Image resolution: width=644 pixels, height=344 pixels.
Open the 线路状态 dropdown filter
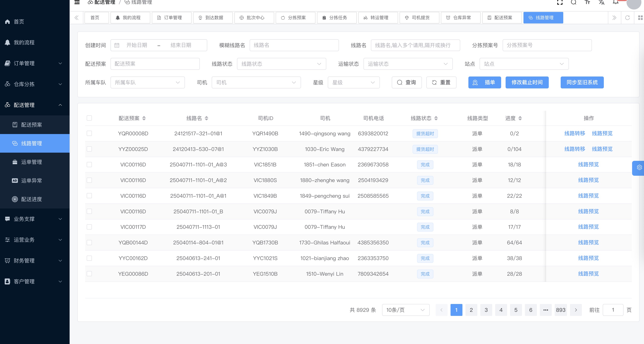[281, 64]
